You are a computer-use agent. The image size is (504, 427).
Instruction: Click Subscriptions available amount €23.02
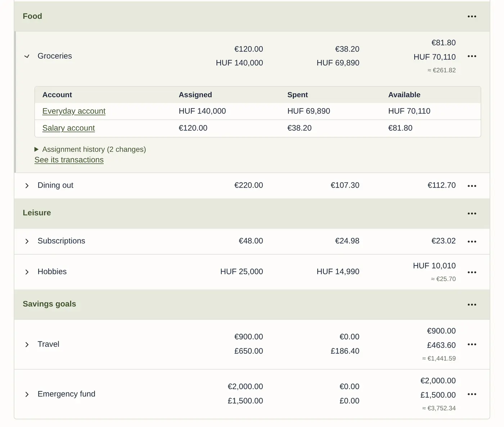coord(444,241)
